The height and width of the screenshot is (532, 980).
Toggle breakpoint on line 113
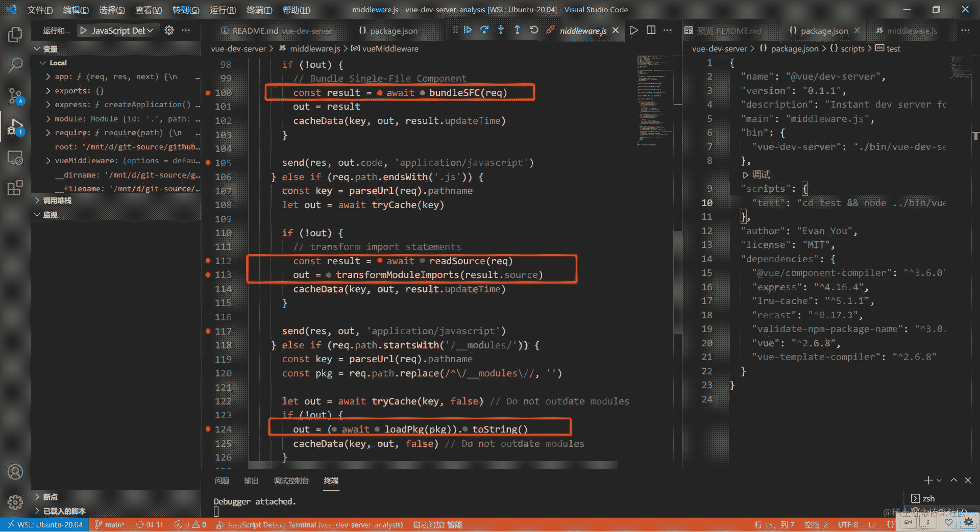[208, 275]
